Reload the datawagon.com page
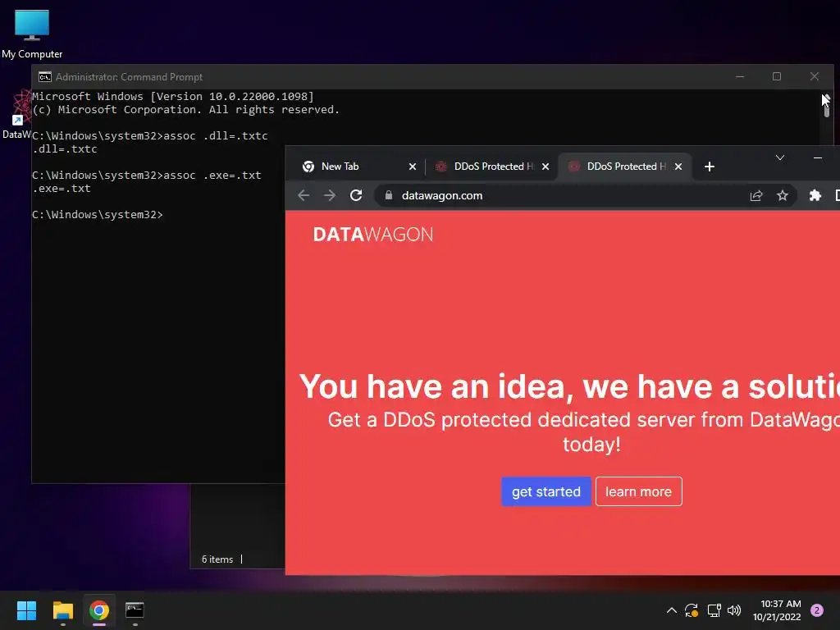This screenshot has height=630, width=840. [x=356, y=195]
